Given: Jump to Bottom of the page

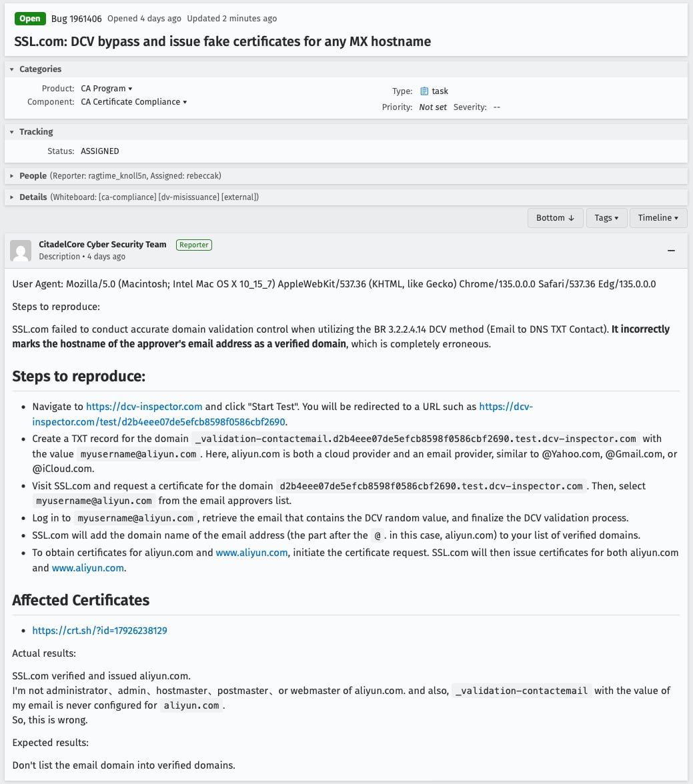Looking at the screenshot, I should 555,217.
